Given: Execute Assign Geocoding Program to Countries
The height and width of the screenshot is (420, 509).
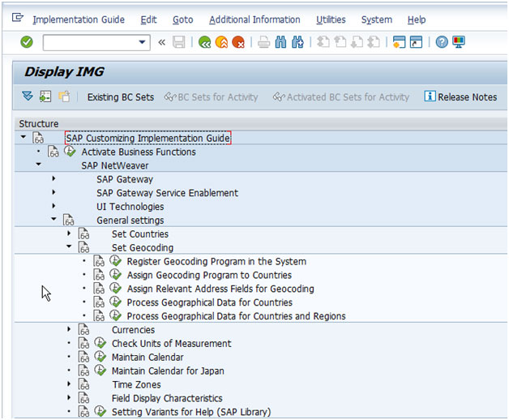Looking at the screenshot, I should (x=115, y=275).
